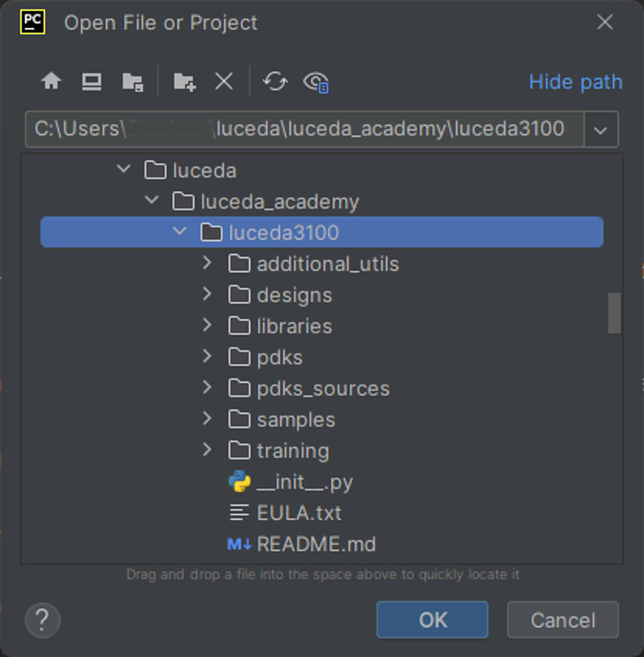Click the Hide path link
644x657 pixels.
[x=575, y=82]
